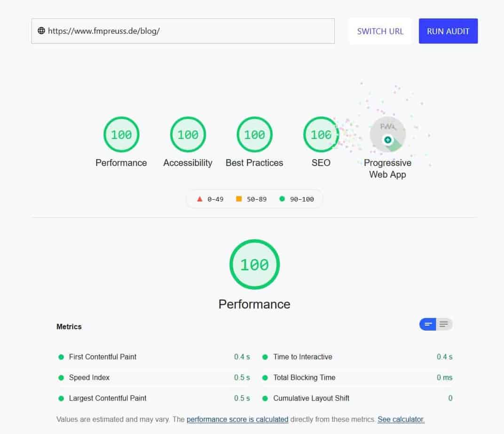Click the Cumulative Layout Shift value 0
This screenshot has height=434, width=504.
click(x=450, y=398)
